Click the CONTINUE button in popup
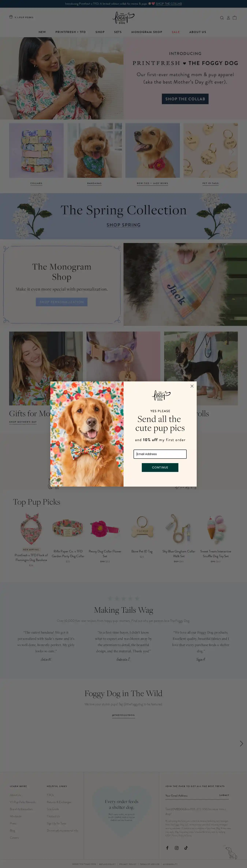 [x=160, y=467]
